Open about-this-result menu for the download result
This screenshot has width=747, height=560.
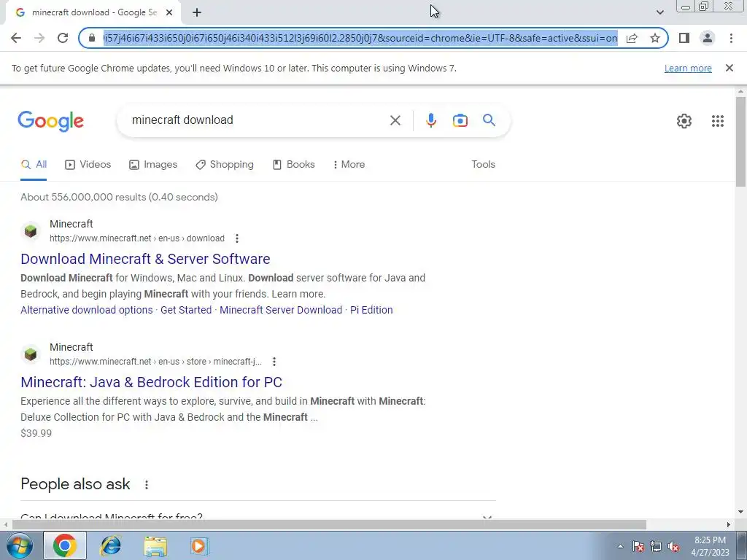[237, 238]
